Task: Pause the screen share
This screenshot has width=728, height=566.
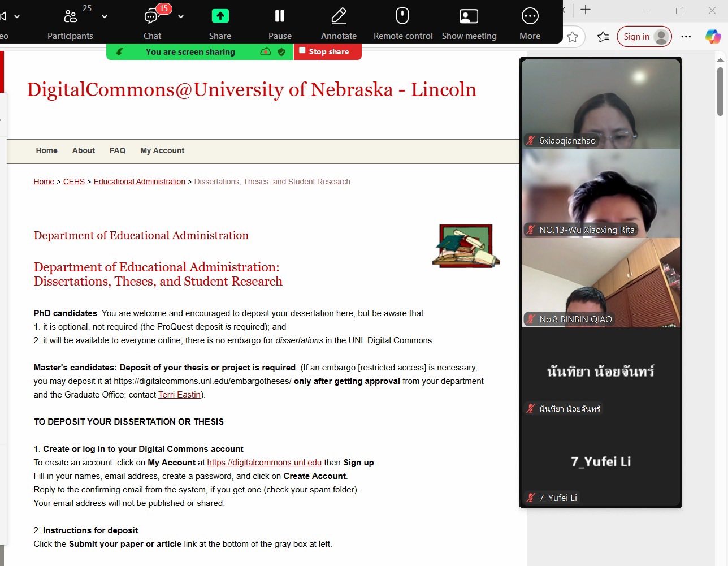Action: [x=280, y=23]
